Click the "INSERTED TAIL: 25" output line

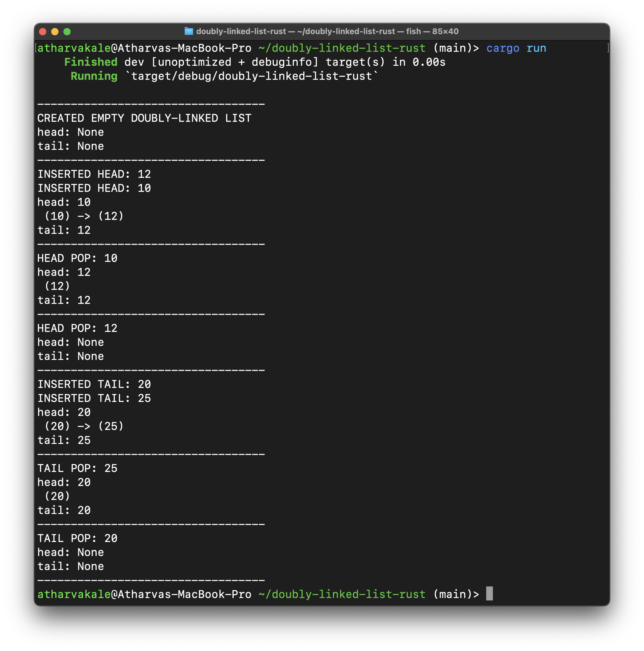coord(94,398)
